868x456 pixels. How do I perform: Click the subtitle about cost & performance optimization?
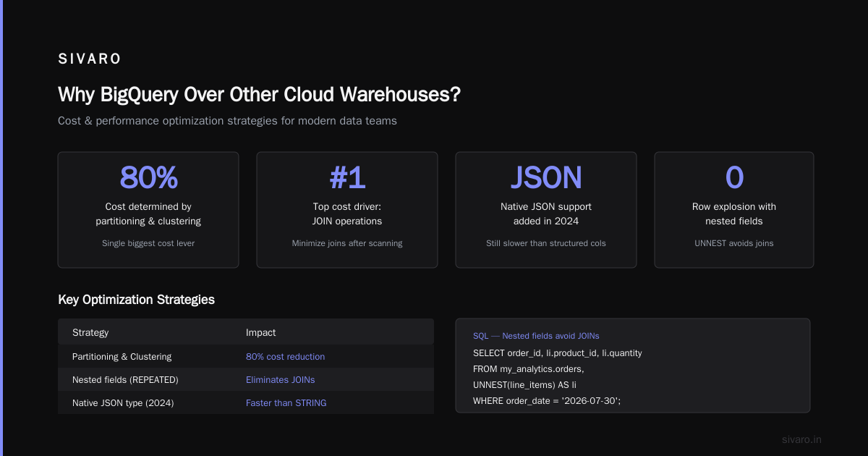click(227, 121)
